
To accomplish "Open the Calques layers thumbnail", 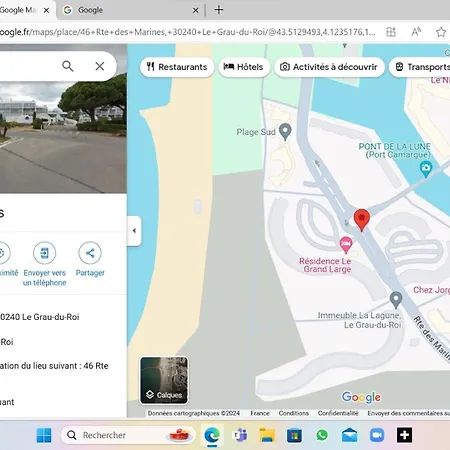I will click(x=164, y=380).
